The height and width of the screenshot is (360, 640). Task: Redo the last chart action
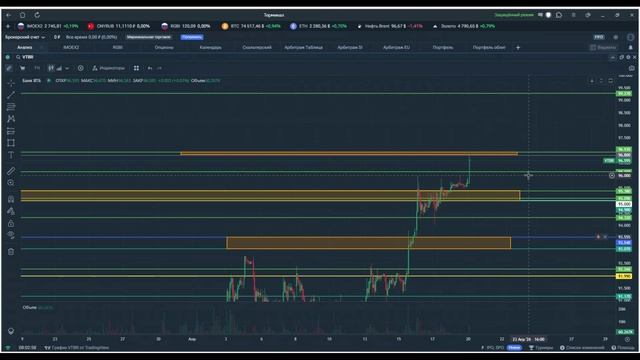point(160,68)
